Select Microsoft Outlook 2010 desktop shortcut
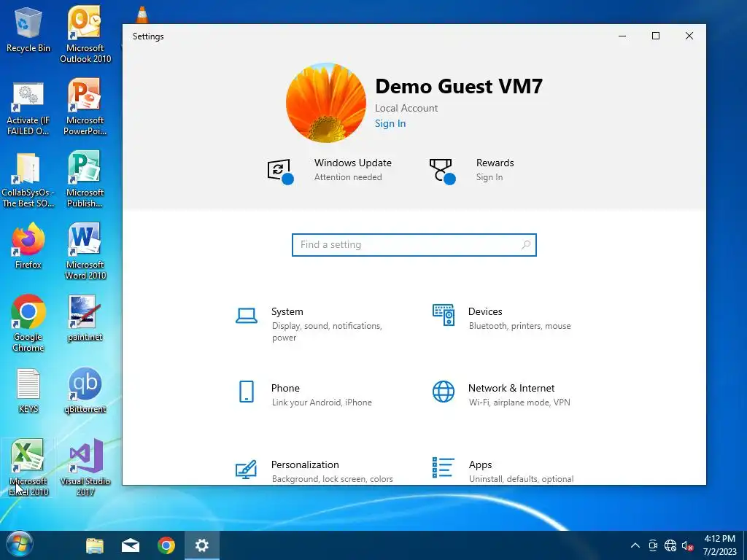 tap(85, 35)
